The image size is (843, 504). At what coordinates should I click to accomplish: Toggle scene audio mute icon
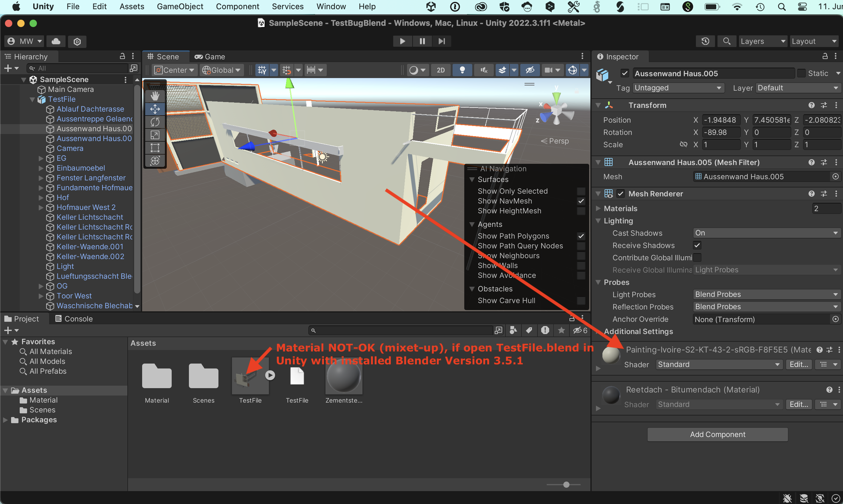click(x=484, y=70)
